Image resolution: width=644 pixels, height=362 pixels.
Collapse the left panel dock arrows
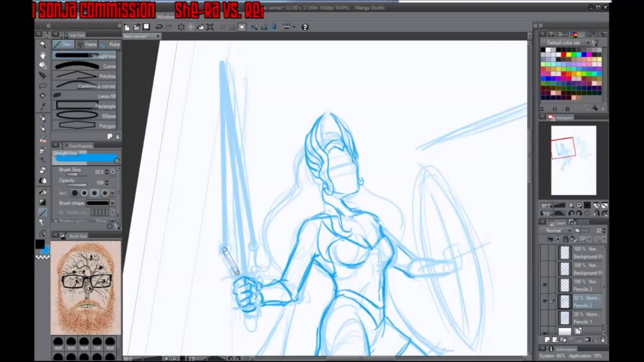[x=48, y=26]
